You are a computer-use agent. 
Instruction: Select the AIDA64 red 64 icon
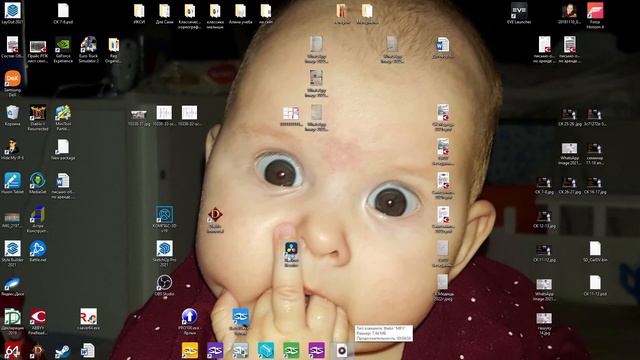(x=12, y=351)
